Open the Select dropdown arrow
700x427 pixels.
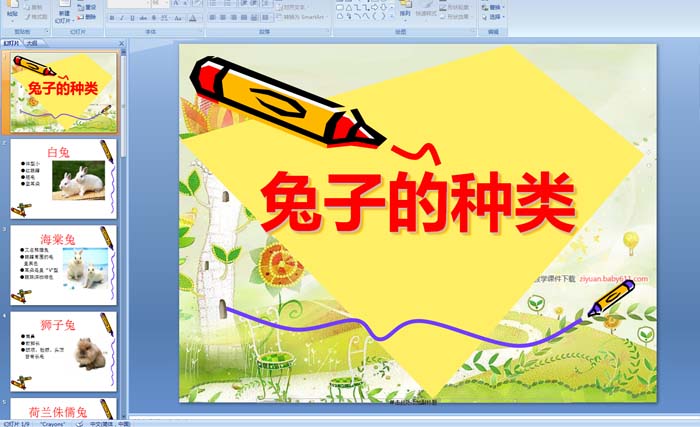(504, 17)
